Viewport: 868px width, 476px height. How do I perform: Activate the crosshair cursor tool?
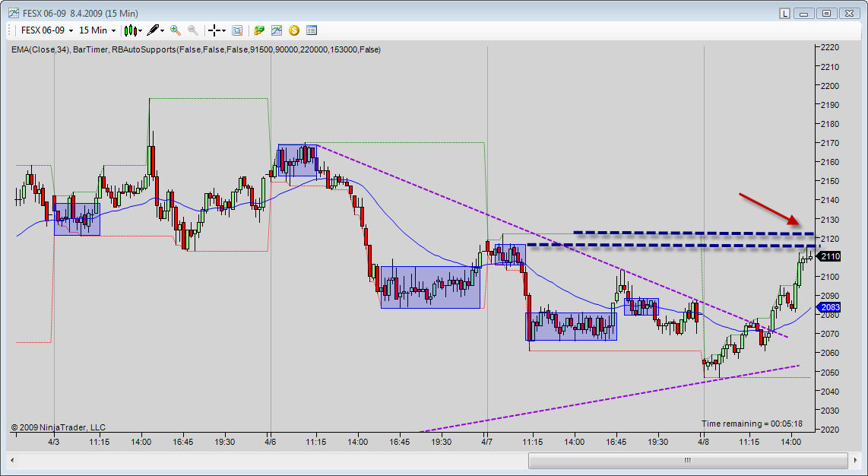214,30
